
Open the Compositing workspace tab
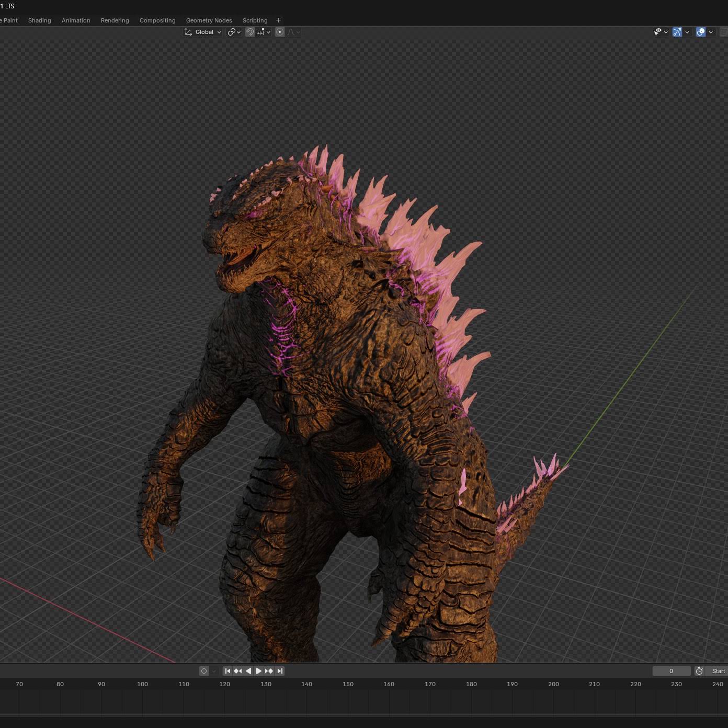click(x=157, y=20)
